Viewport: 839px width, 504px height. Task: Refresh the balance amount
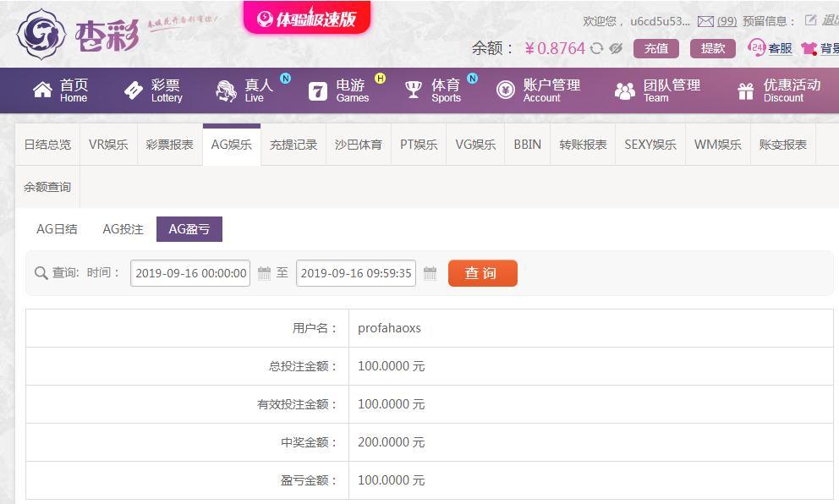tap(596, 49)
